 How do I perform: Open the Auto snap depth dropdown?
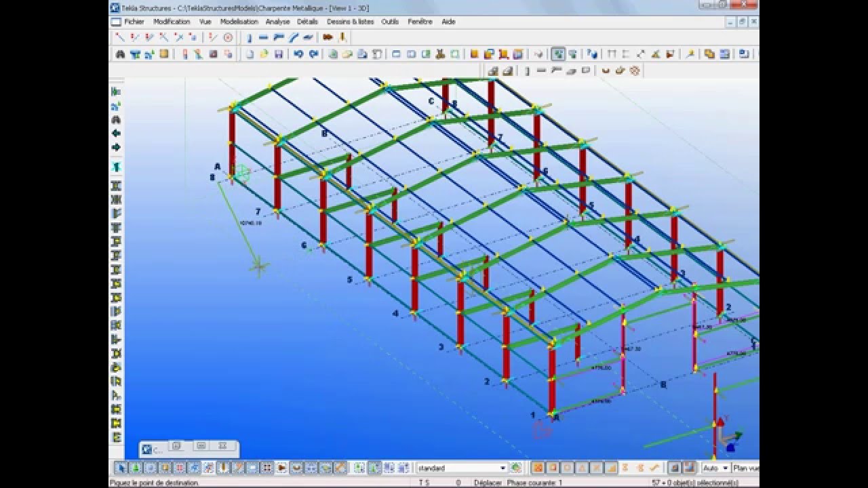(726, 468)
